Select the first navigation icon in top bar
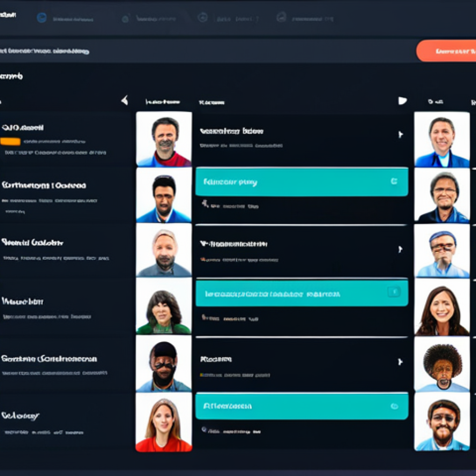Screen dimensions: 476x476 (x=41, y=18)
